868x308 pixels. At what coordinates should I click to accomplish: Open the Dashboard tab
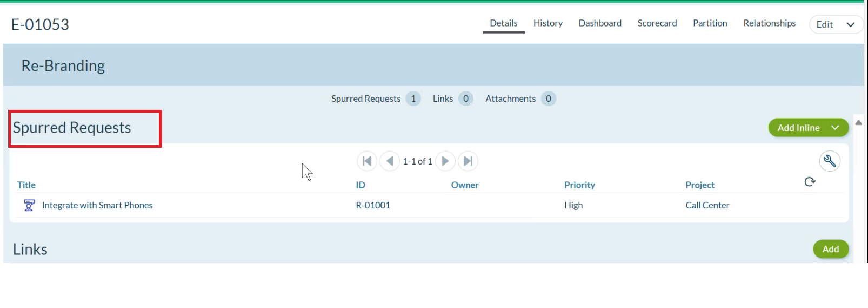coord(600,23)
